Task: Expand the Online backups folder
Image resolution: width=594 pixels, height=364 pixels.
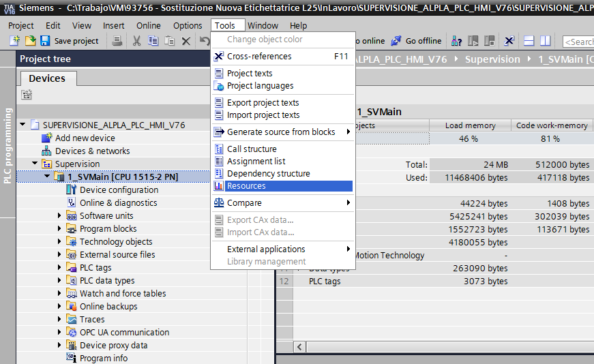Action: [x=59, y=306]
